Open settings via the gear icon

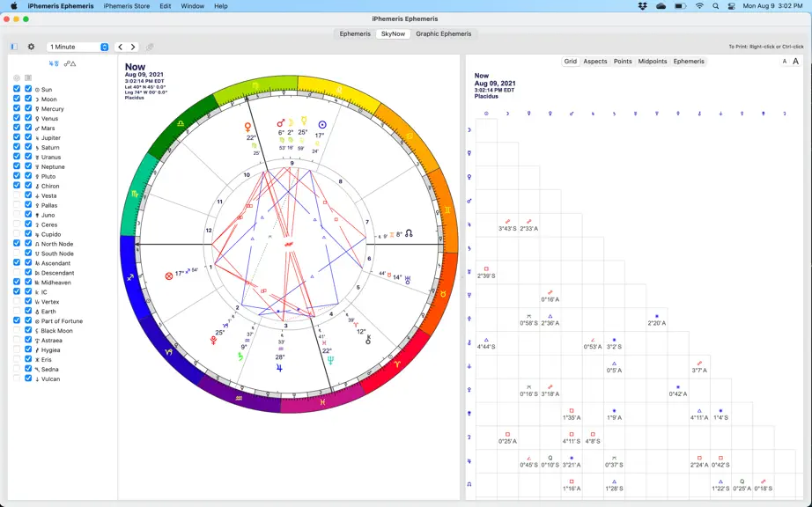[31, 47]
